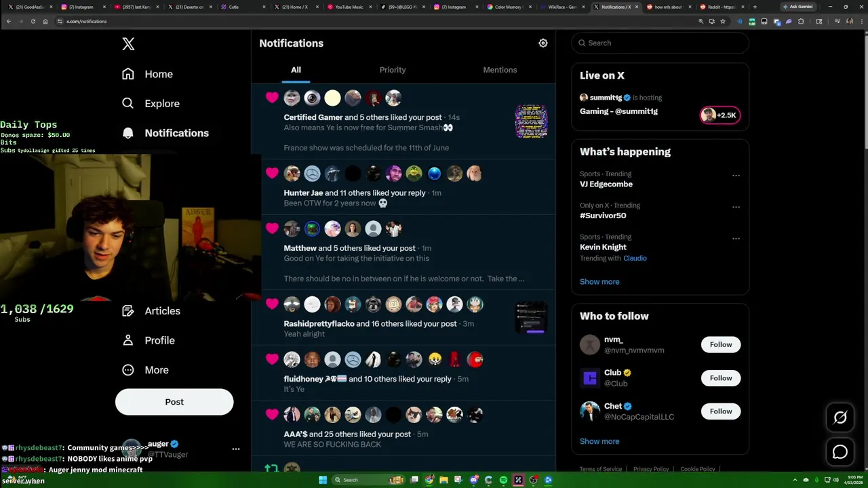This screenshot has height=488, width=868.
Task: Open Hunter Jae's profile name link
Action: click(x=303, y=192)
